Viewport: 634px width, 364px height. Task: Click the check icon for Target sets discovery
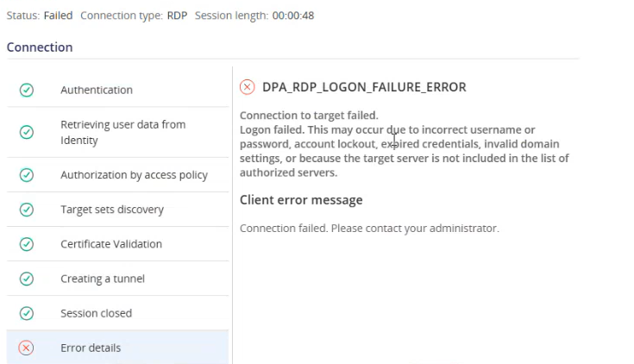point(27,210)
